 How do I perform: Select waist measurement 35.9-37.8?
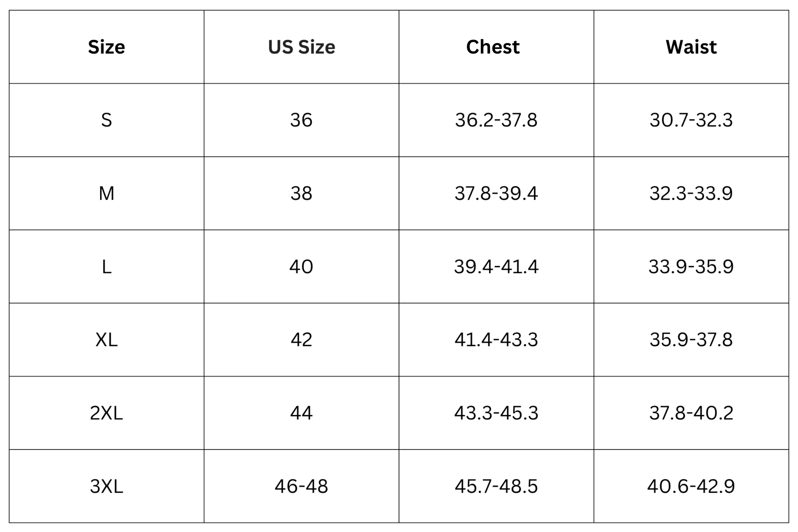[x=691, y=339]
